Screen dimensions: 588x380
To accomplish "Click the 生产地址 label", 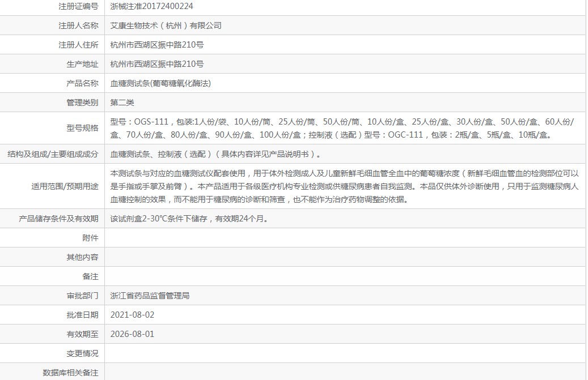I will (82, 64).
